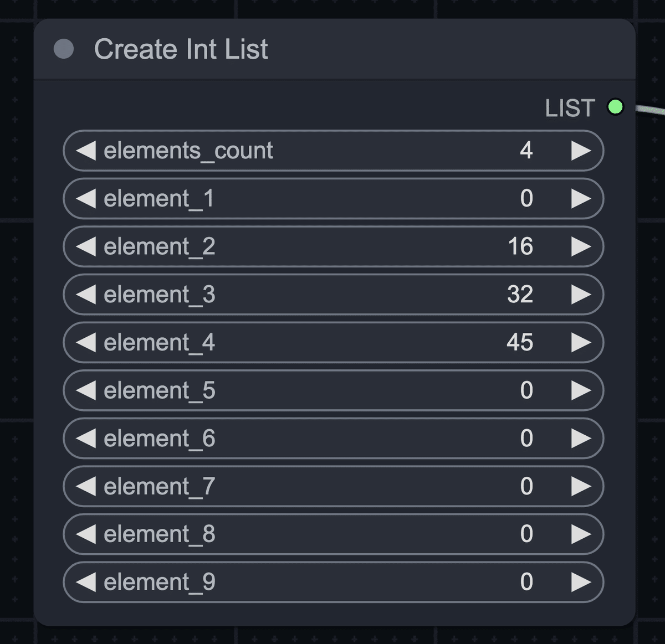
Task: Click the Create Int List title
Action: point(181,49)
